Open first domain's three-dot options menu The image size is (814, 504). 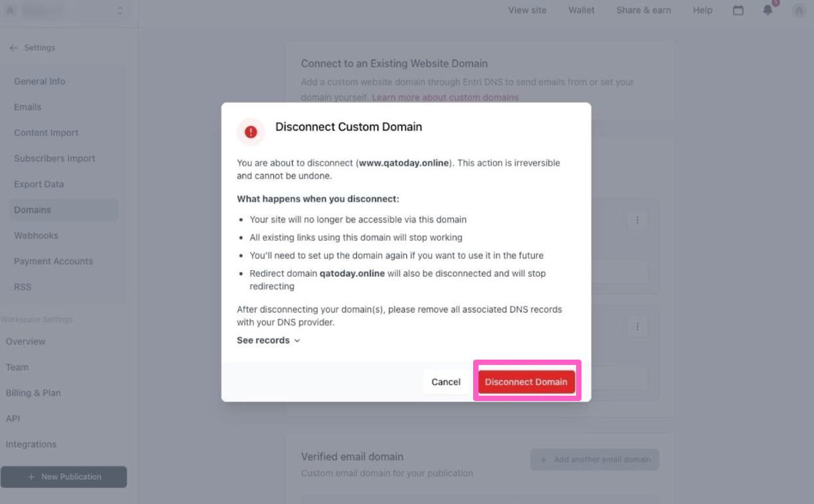637,220
